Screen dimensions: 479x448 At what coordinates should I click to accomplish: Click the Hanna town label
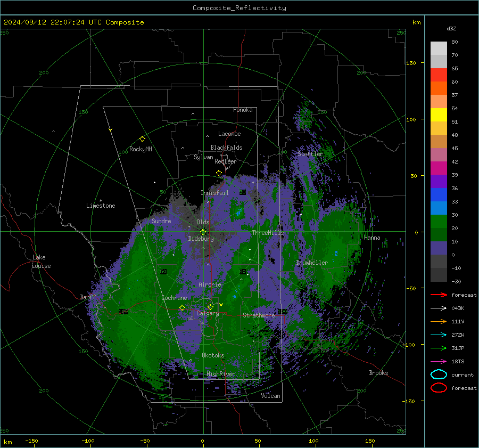pos(372,238)
